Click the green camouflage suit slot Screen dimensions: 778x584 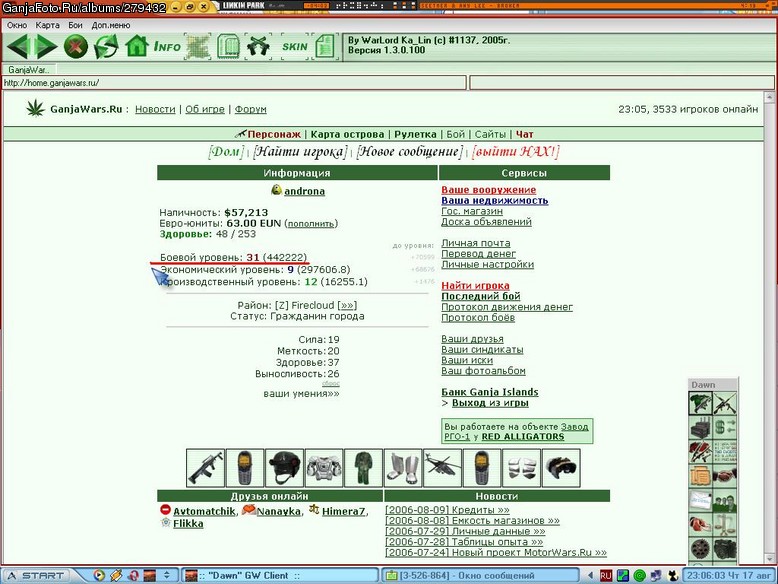[x=363, y=467]
